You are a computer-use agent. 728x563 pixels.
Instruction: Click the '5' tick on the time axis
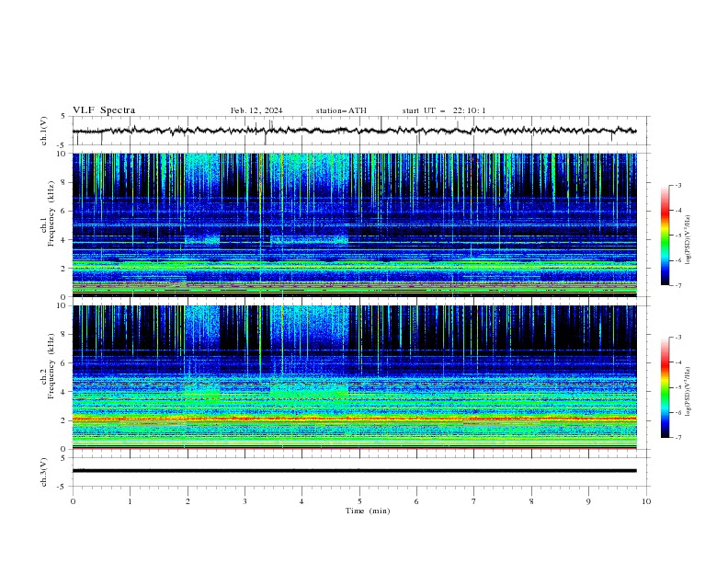[359, 501]
